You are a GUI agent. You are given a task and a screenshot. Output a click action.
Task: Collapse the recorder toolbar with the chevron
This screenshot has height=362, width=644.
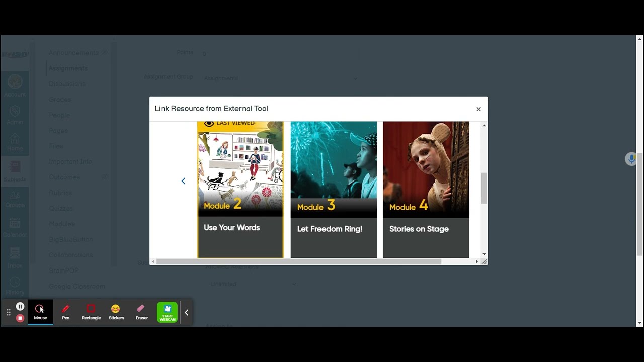point(186,312)
